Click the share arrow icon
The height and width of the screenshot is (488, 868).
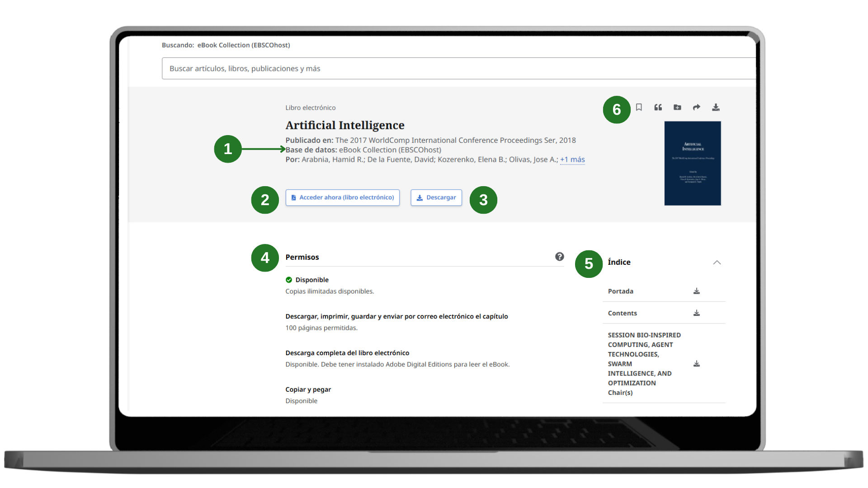697,107
